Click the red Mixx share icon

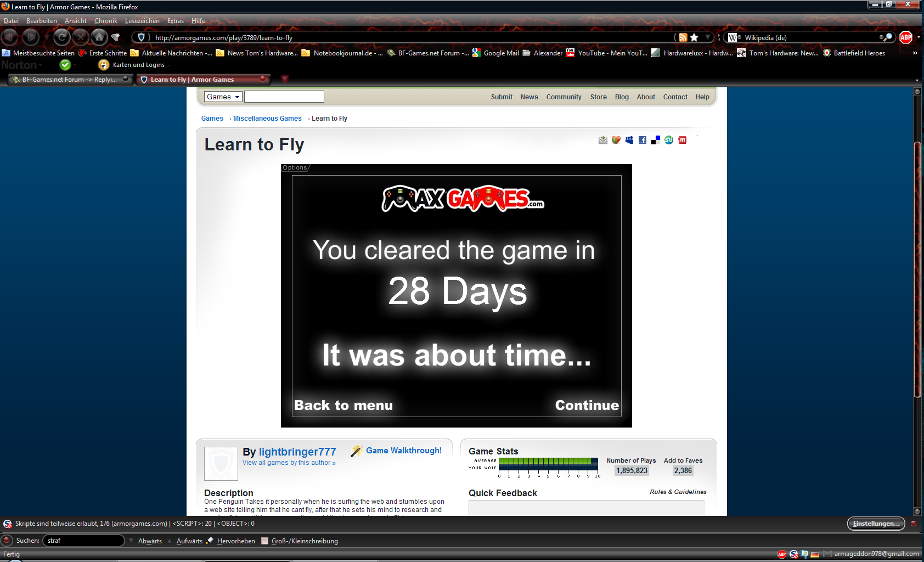[x=683, y=140]
